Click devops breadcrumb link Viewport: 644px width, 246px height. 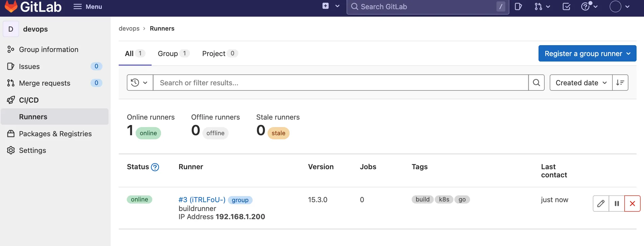129,29
